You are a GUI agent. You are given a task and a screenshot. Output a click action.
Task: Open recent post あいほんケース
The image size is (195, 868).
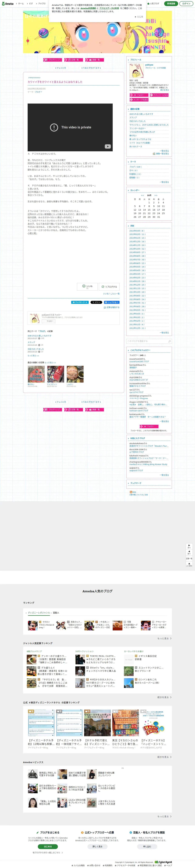pos(136,146)
